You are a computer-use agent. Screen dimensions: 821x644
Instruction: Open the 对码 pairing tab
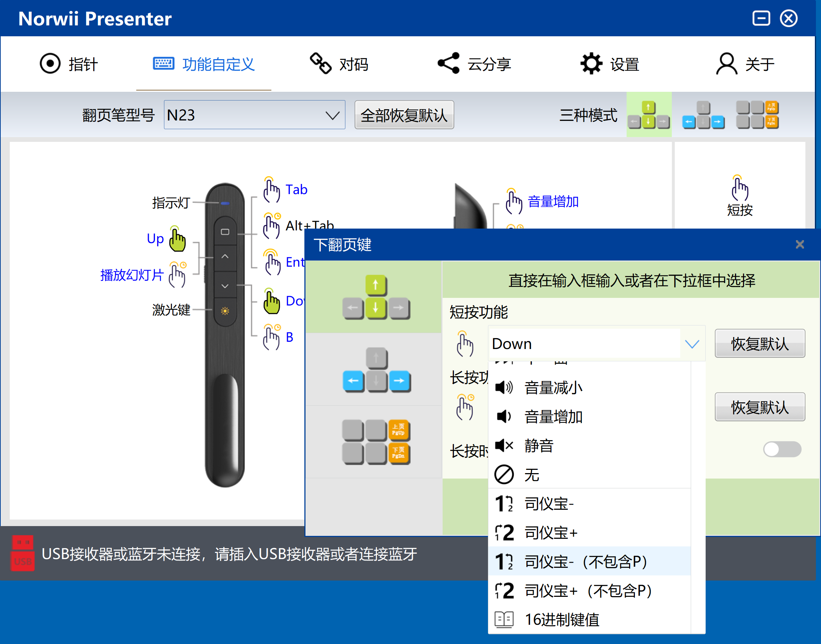(x=339, y=64)
